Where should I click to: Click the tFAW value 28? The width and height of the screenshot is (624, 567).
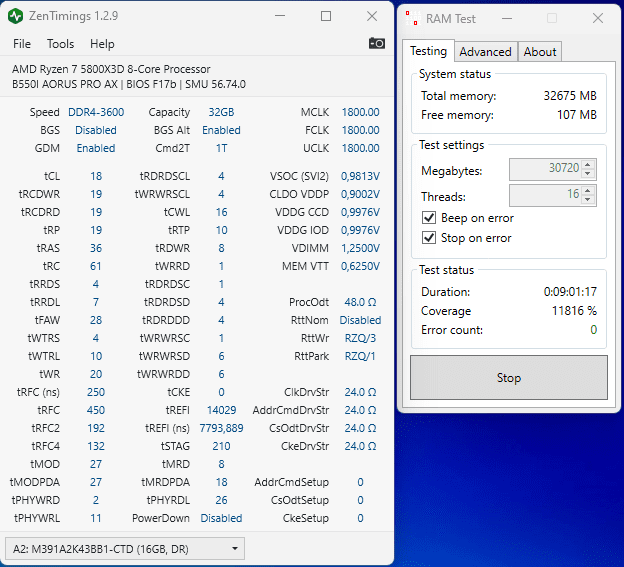click(x=96, y=320)
